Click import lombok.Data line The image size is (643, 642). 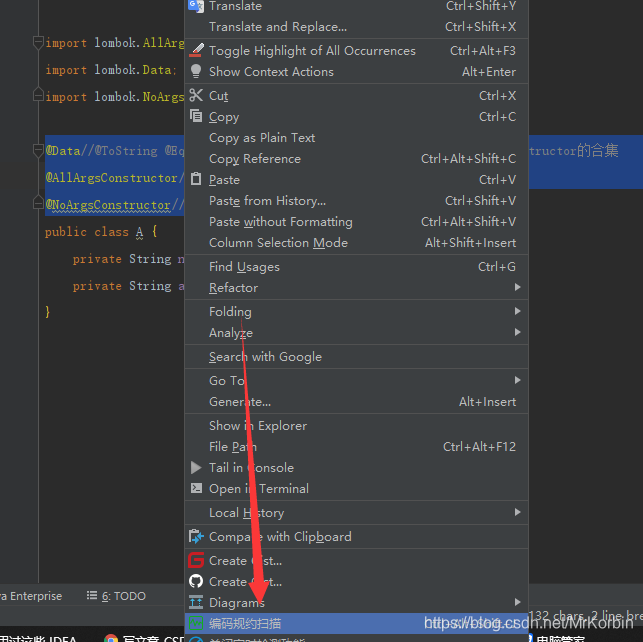tap(111, 70)
